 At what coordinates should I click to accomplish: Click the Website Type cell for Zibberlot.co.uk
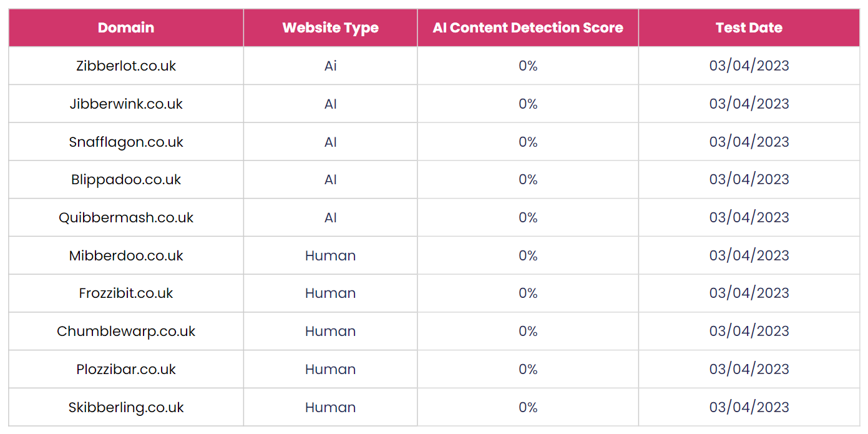(x=330, y=66)
